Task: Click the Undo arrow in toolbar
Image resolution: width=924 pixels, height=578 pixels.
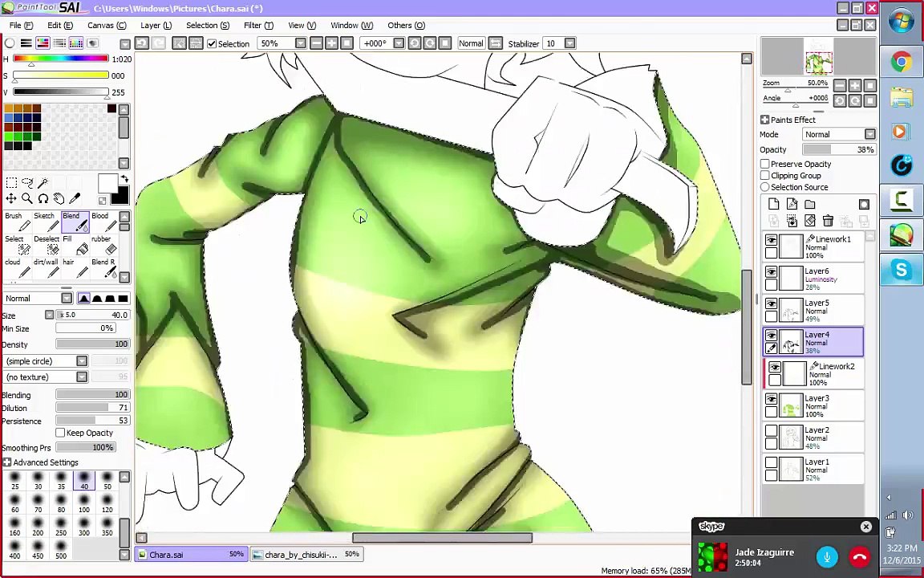Action: point(141,43)
